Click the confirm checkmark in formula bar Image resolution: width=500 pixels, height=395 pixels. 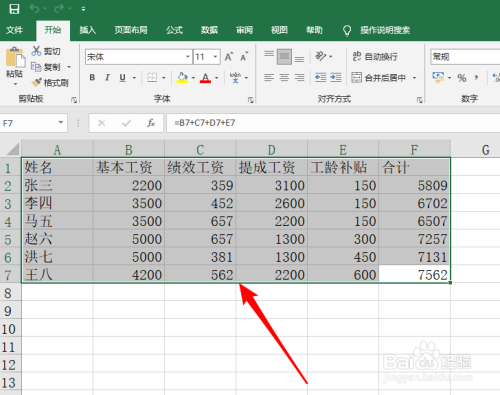pyautogui.click(x=126, y=123)
